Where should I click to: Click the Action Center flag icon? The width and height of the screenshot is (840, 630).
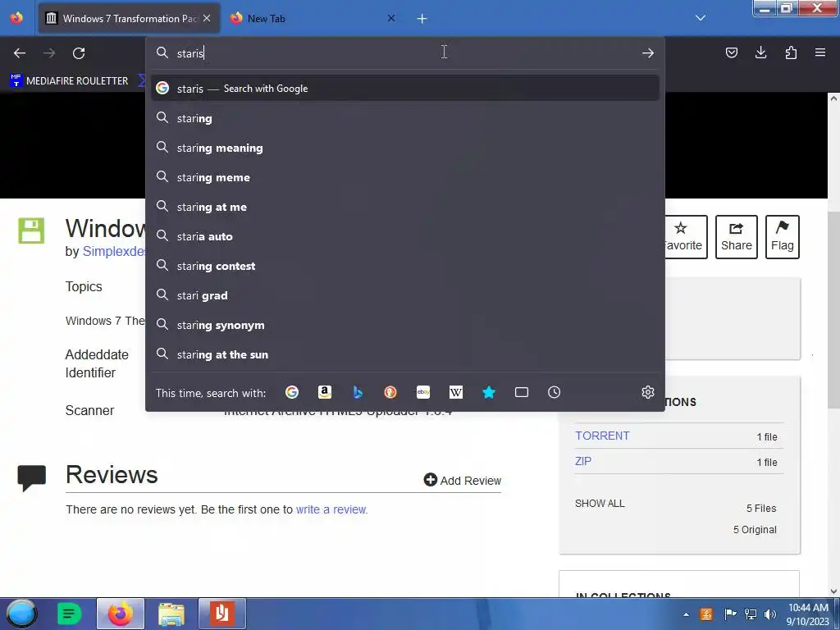coord(729,614)
